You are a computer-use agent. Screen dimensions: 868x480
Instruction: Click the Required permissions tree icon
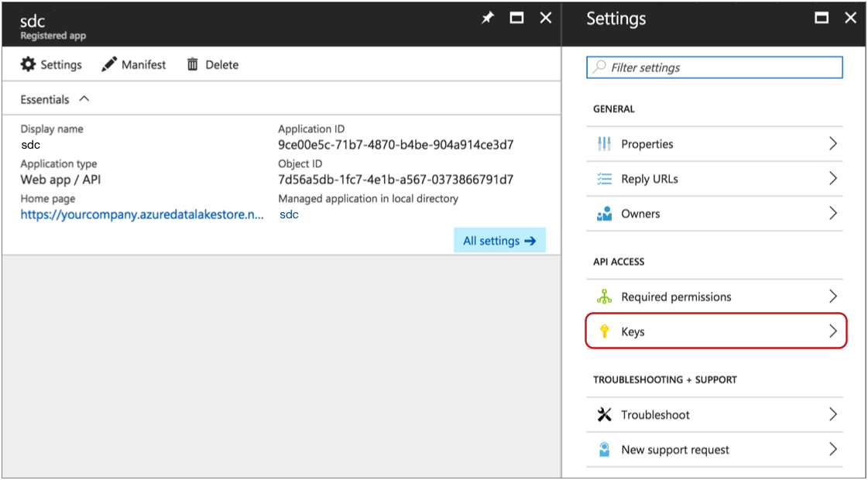(x=604, y=297)
